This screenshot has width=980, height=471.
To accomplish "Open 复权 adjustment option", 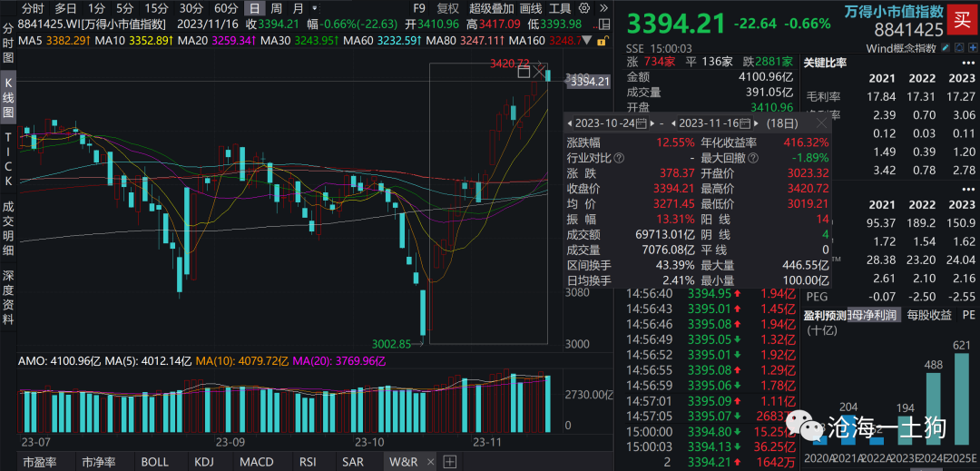I will pos(447,9).
